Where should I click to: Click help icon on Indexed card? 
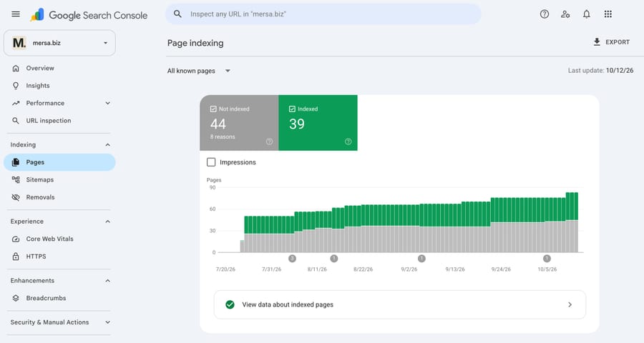tap(348, 141)
